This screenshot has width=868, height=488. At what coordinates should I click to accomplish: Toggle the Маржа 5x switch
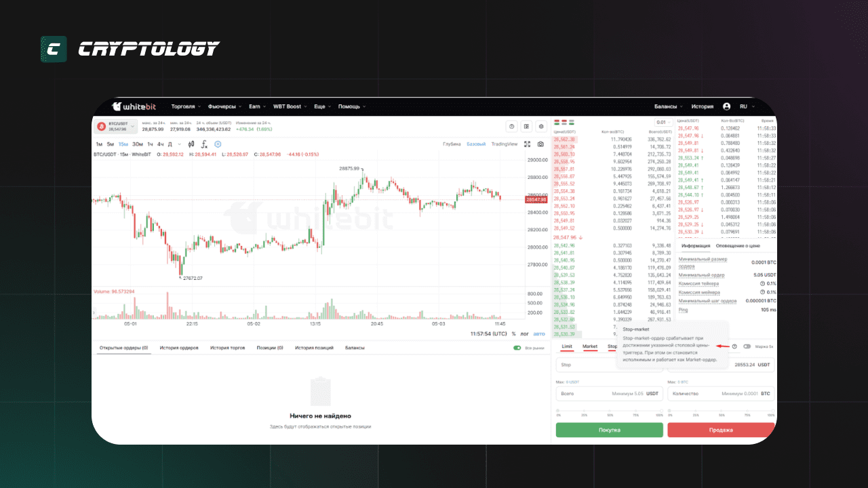coord(747,346)
